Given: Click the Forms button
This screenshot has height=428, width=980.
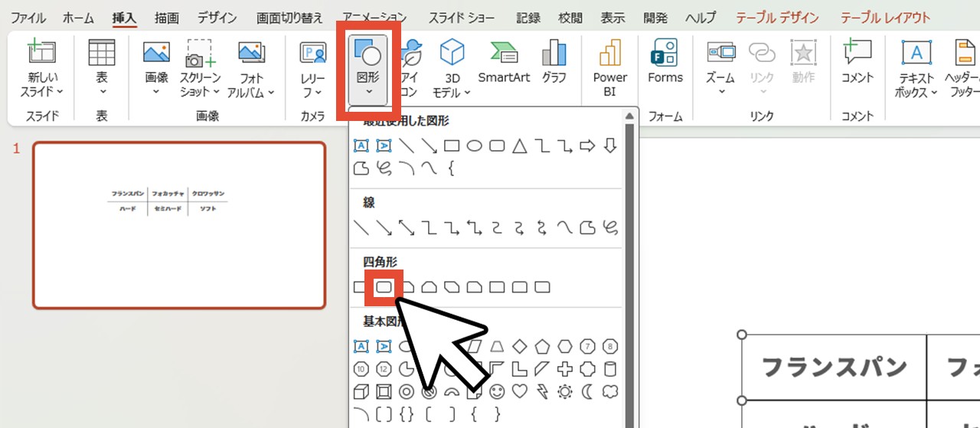Looking at the screenshot, I should [665, 61].
